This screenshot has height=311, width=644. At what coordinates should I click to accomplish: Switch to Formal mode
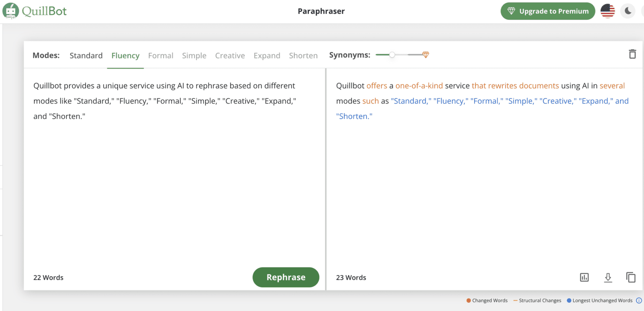pyautogui.click(x=161, y=55)
